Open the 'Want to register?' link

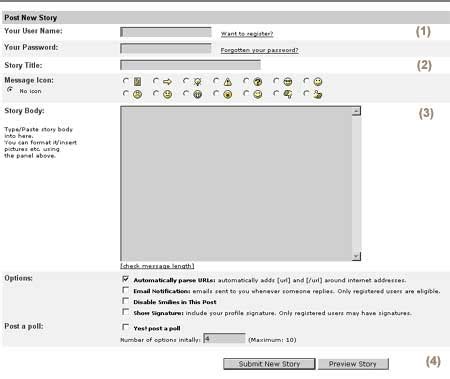tap(247, 34)
